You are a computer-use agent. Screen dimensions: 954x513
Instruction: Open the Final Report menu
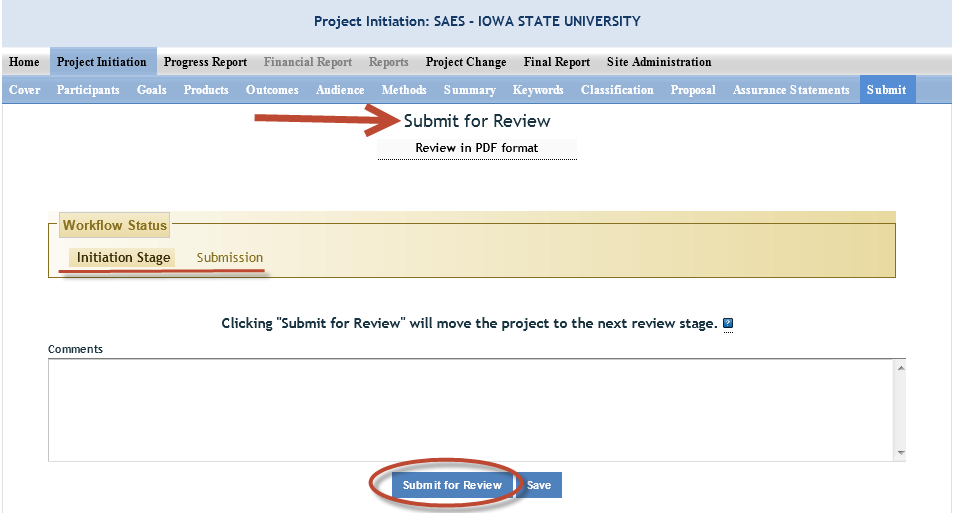coord(557,62)
